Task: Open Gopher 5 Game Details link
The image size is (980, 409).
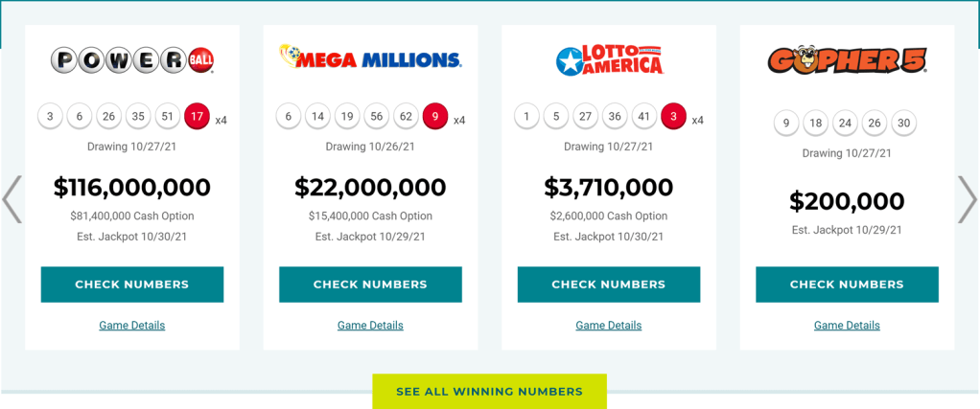Action: point(847,326)
